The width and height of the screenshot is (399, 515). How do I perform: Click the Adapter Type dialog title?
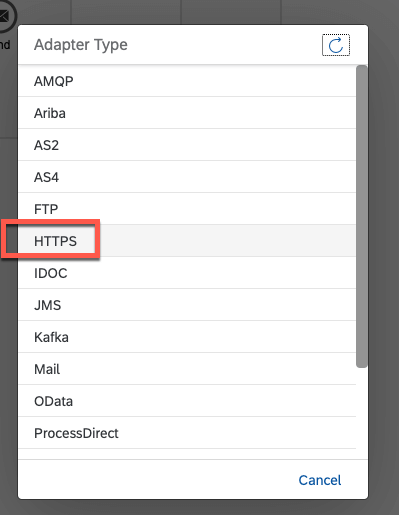point(81,45)
